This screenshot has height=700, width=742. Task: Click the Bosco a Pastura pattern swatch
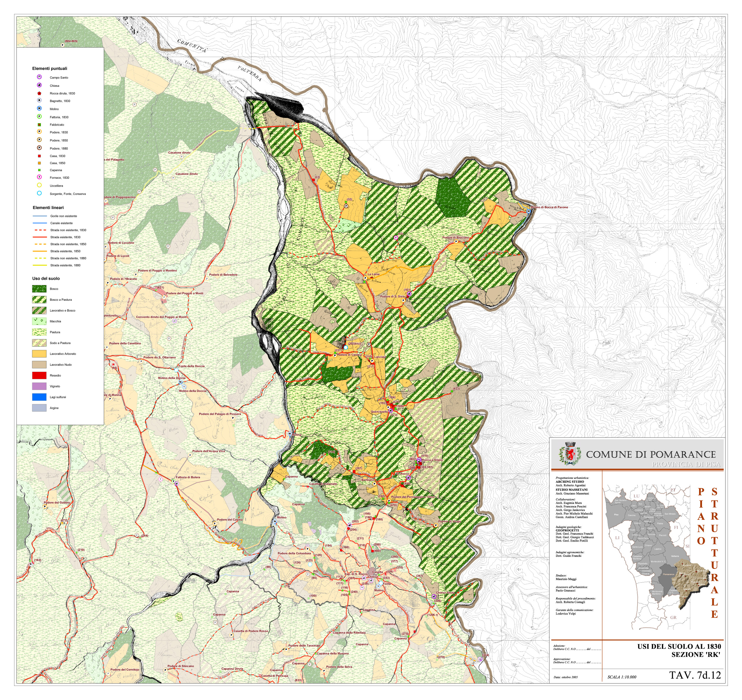tap(39, 300)
